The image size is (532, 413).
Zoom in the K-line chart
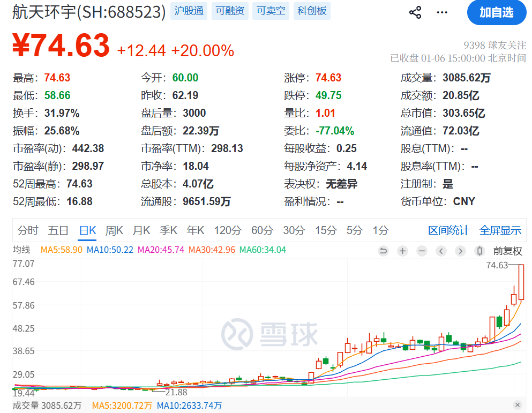[x=402, y=251]
